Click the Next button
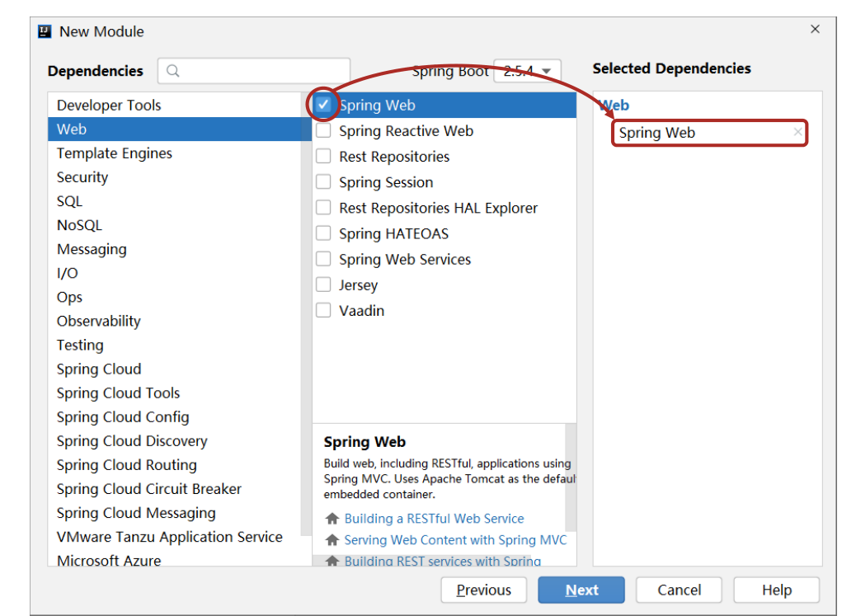Screen dimensions: 842x616 [x=581, y=590]
